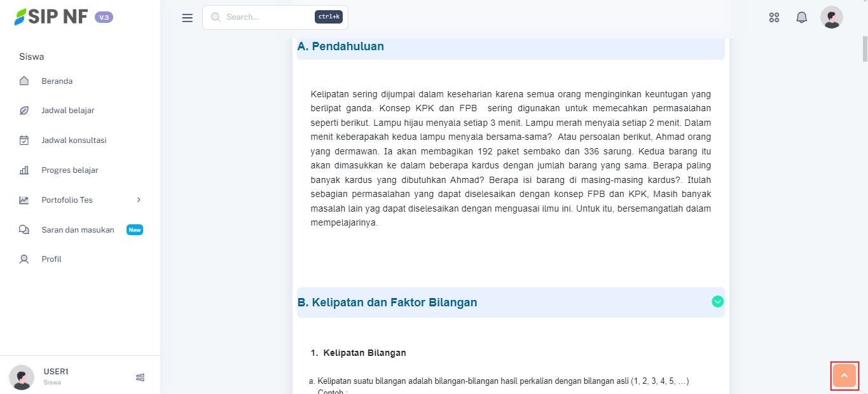Viewport: 868px width, 394px height.
Task: Go to Beranda in sidebar
Action: pyautogui.click(x=57, y=81)
